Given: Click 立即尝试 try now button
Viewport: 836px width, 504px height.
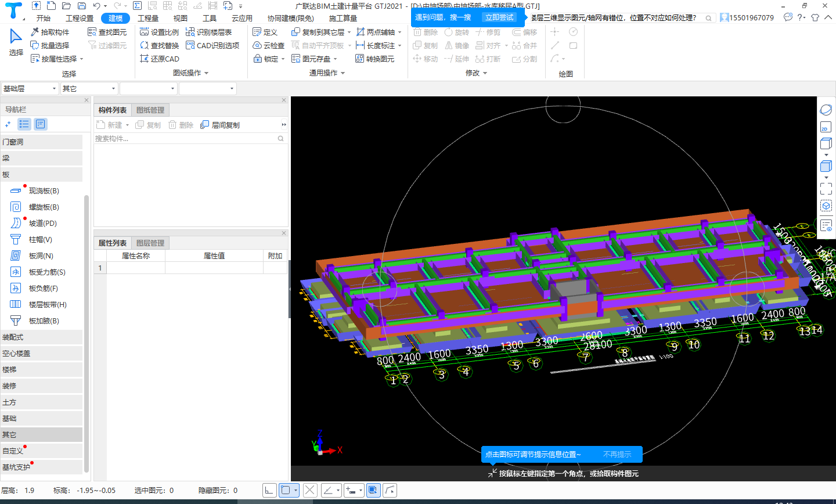Looking at the screenshot, I should [499, 17].
